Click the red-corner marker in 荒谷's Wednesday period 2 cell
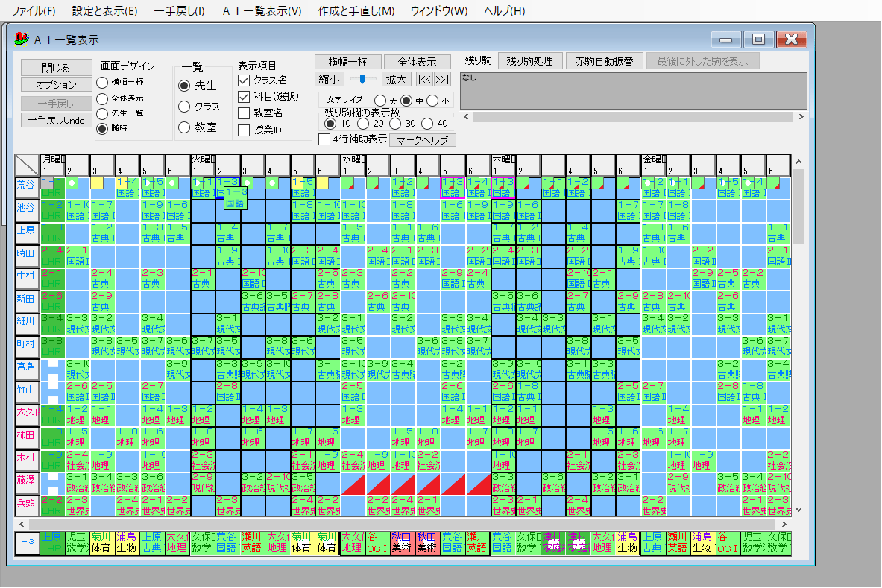This screenshot has height=588, width=882. pyautogui.click(x=372, y=183)
